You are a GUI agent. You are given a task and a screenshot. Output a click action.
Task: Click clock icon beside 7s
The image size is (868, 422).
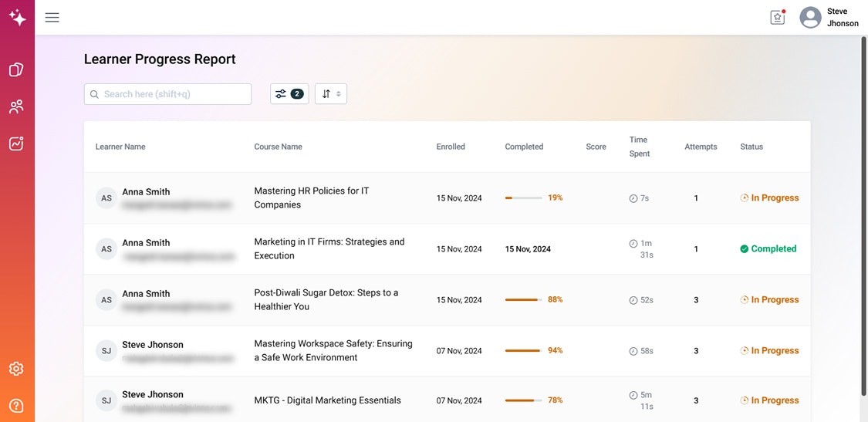point(633,198)
